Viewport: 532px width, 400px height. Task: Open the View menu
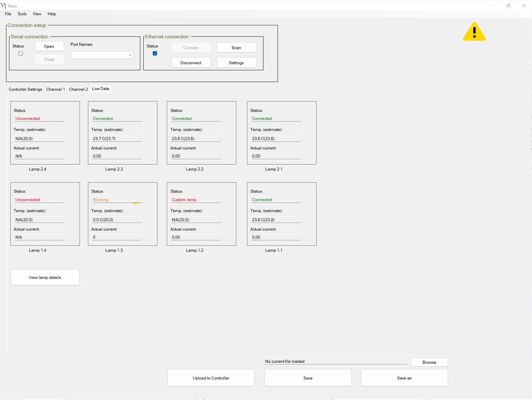[37, 14]
